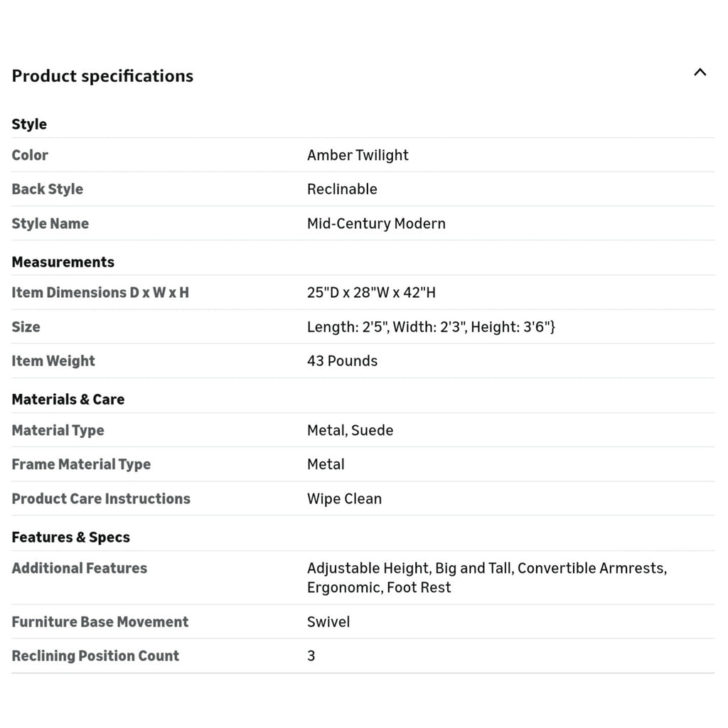Screen dimensions: 728x728
Task: Click the Features & Specs header
Action: click(70, 537)
